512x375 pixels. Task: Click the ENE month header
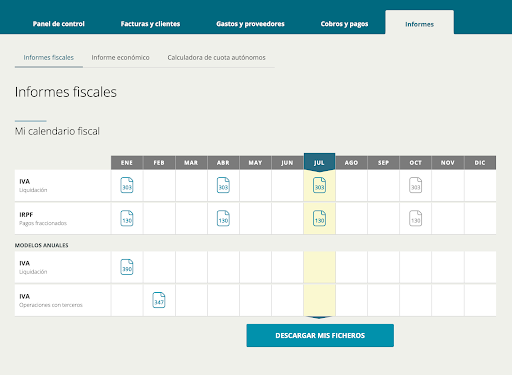point(127,163)
